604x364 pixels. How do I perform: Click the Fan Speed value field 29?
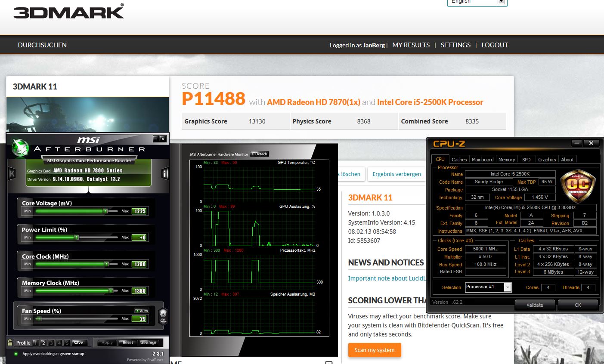tap(139, 319)
